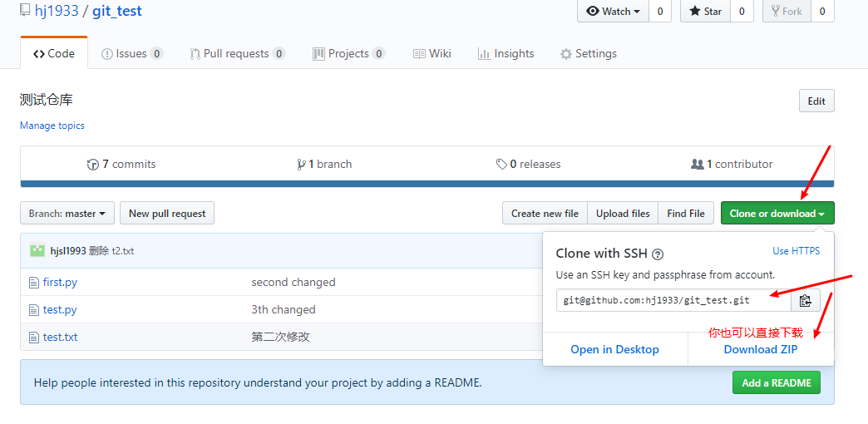The width and height of the screenshot is (868, 424).
Task: Edit the repository description
Action: (816, 101)
